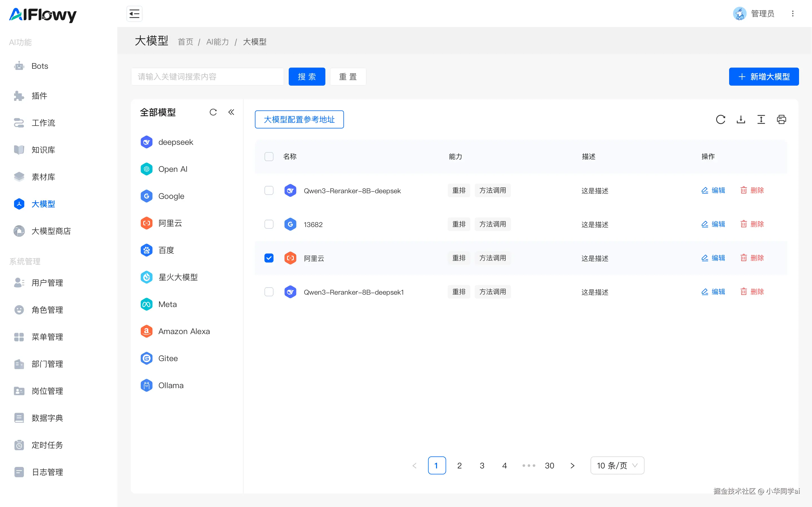Viewport: 812px width, 507px height.
Task: Open the 大模型配置参考地址 link button
Action: [299, 119]
